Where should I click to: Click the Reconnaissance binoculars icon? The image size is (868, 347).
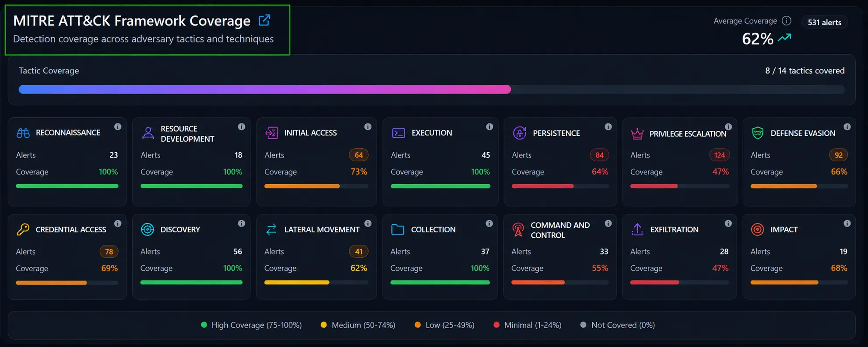tap(23, 133)
